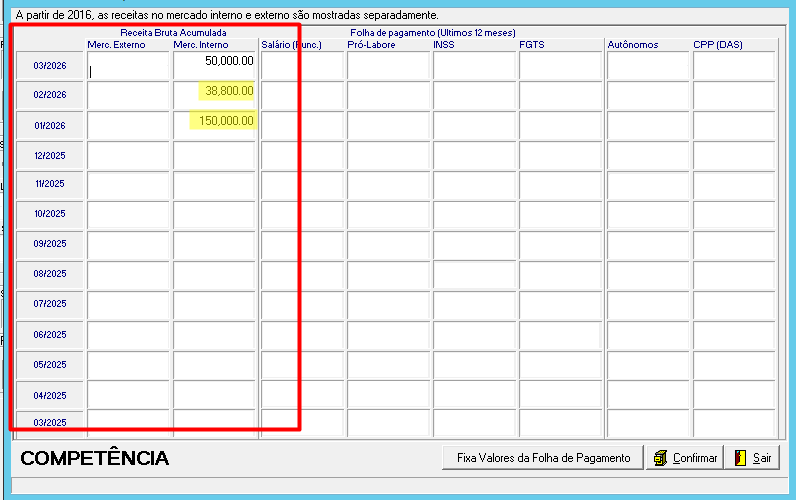
Task: Click the FGTS column header
Action: 532,45
